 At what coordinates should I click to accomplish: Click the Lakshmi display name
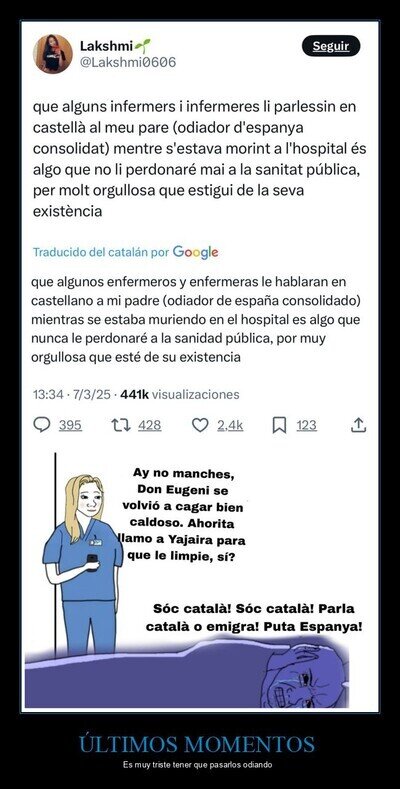106,46
